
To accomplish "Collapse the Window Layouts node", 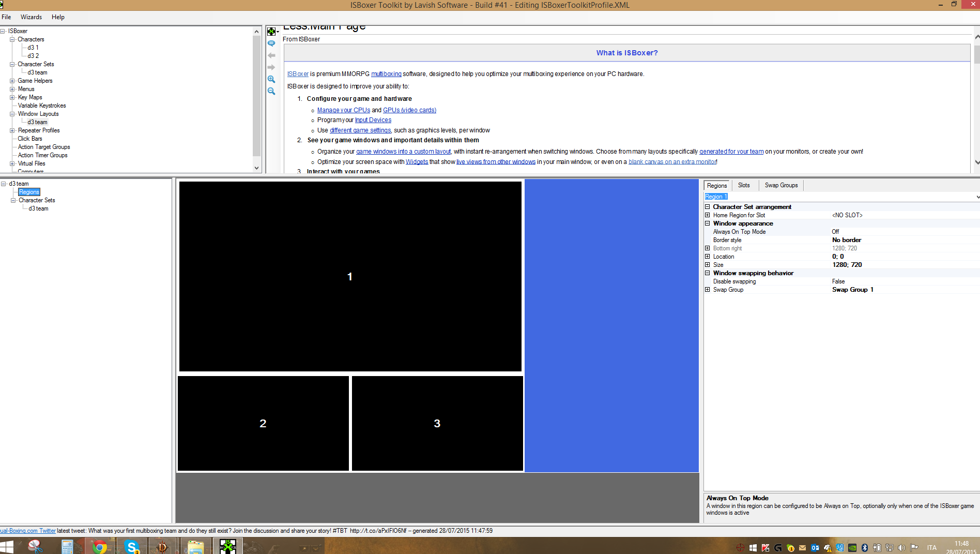I will click(x=12, y=114).
